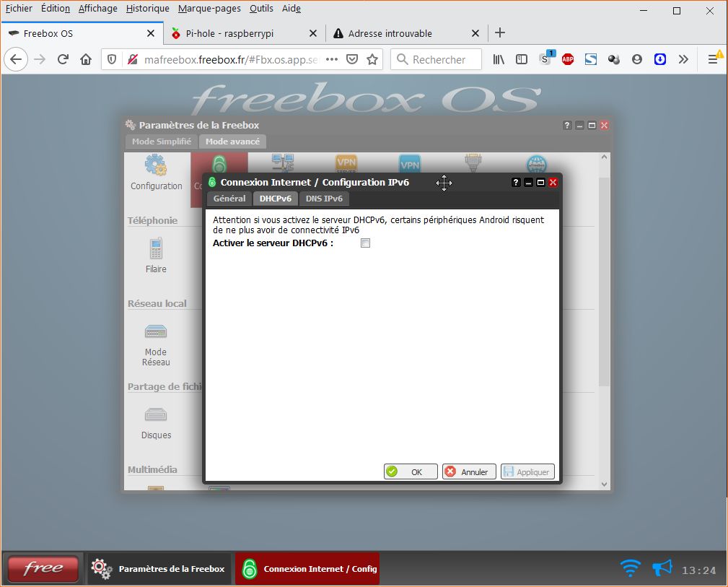This screenshot has width=728, height=587.
Task: Enable the DHCPv6 server checkbox
Action: (365, 243)
